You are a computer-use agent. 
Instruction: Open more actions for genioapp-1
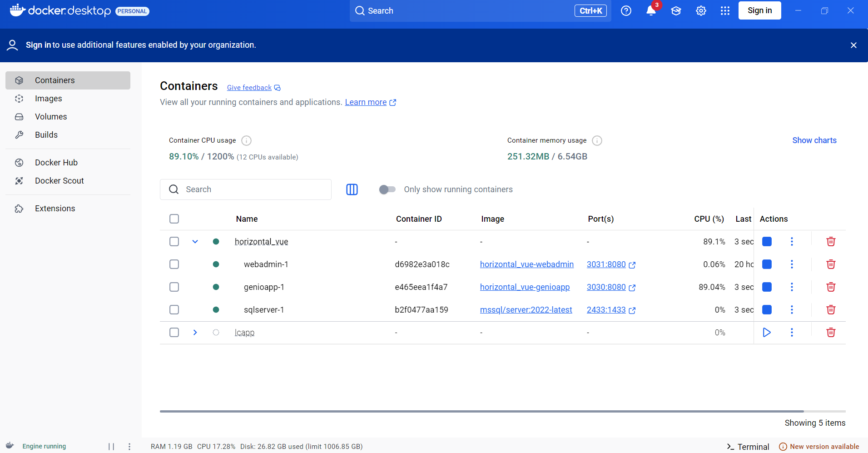coord(792,287)
